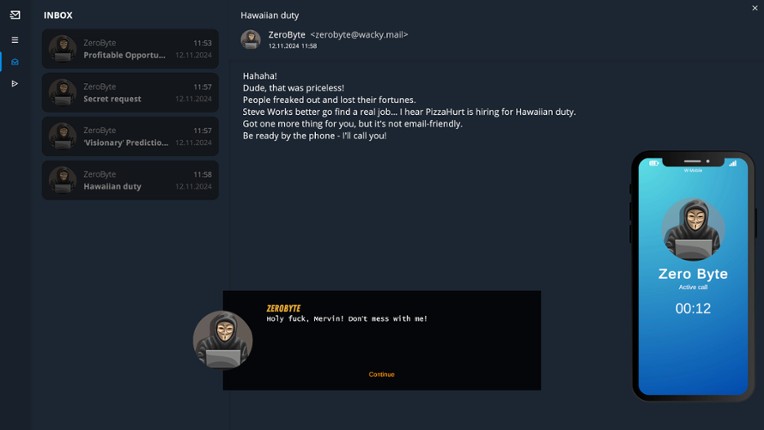Click ZeroByte's avatar in the email header
The width and height of the screenshot is (764, 430).
pos(251,39)
